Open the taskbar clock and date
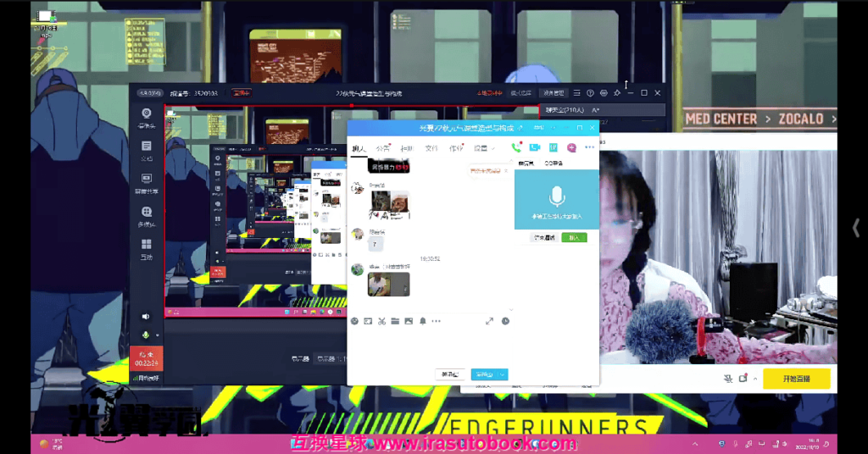868x454 pixels. tap(808, 444)
